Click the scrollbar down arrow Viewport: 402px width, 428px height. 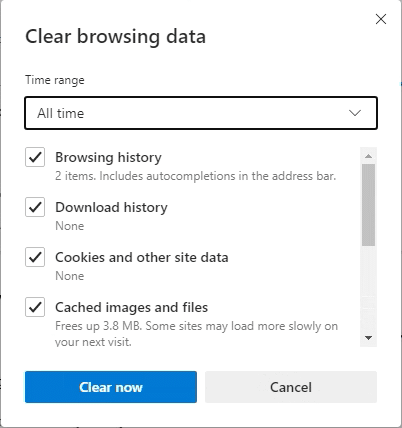[x=368, y=338]
